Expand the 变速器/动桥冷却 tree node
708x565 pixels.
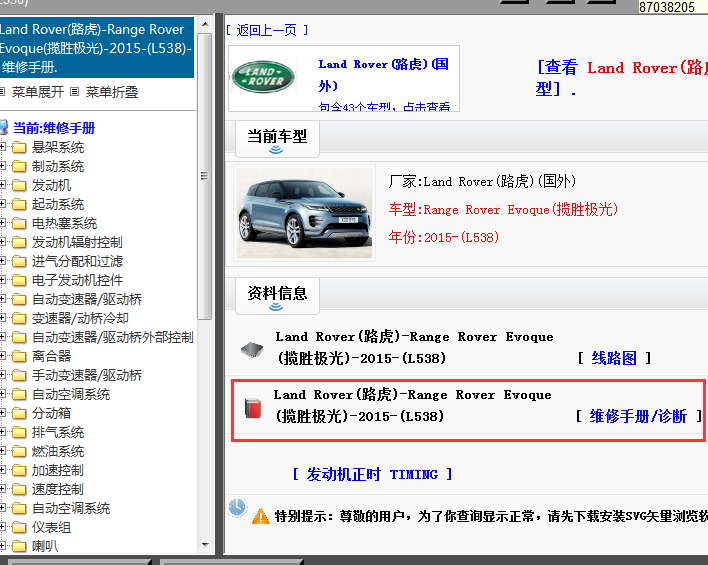tap(2, 318)
